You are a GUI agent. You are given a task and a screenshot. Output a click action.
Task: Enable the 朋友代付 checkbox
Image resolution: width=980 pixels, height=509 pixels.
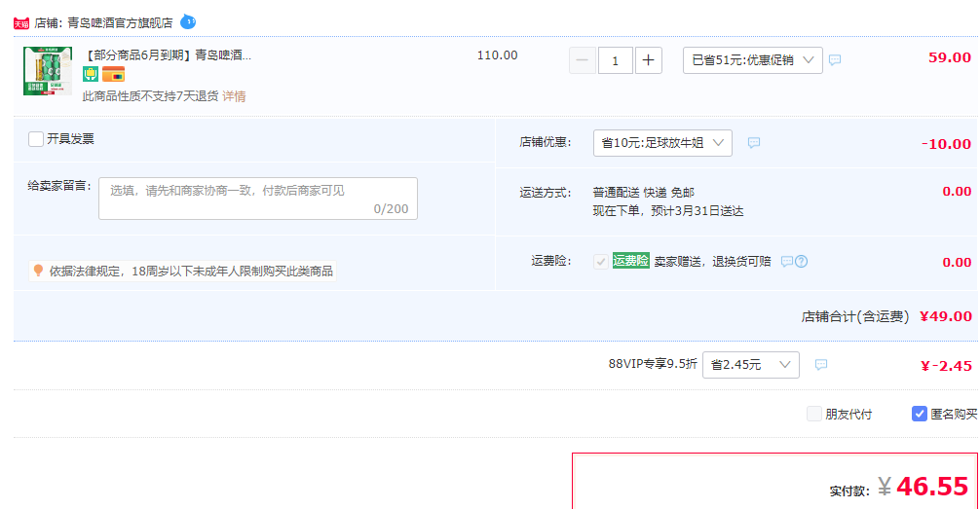click(813, 414)
